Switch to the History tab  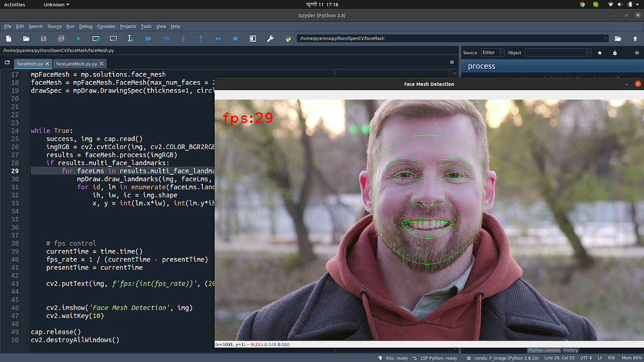coord(570,350)
